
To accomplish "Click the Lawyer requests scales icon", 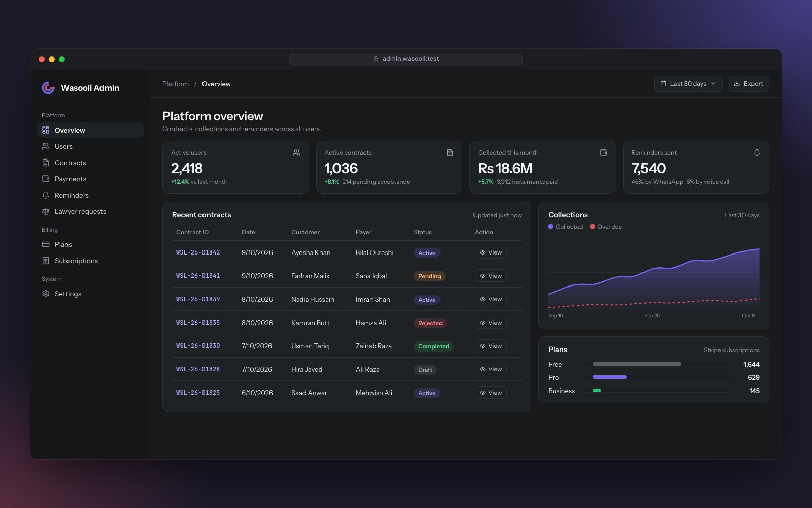I will [x=46, y=211].
